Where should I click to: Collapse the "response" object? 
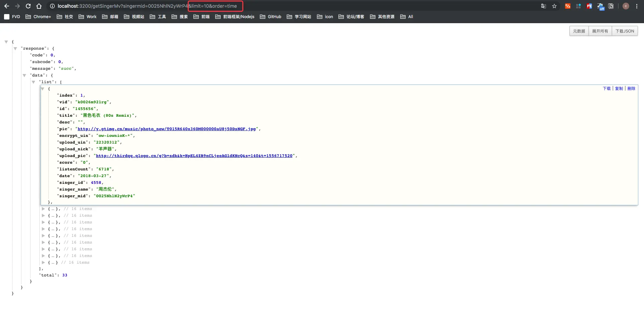(15, 49)
